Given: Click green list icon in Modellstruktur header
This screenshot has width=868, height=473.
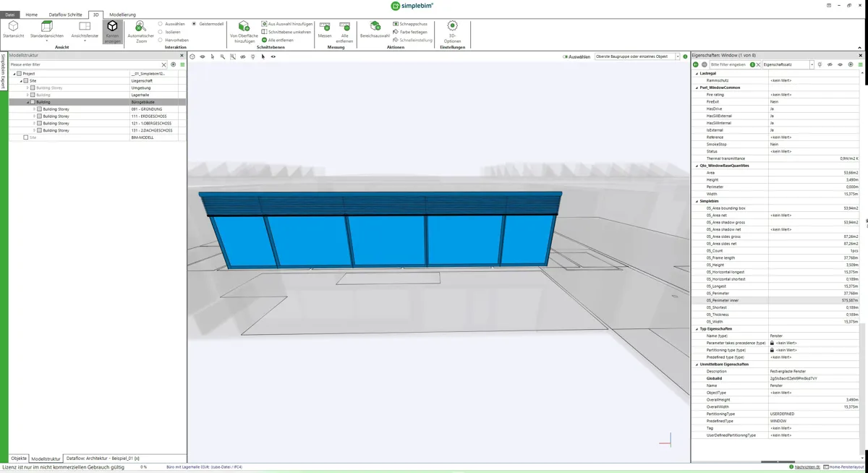Looking at the screenshot, I should tap(182, 64).
